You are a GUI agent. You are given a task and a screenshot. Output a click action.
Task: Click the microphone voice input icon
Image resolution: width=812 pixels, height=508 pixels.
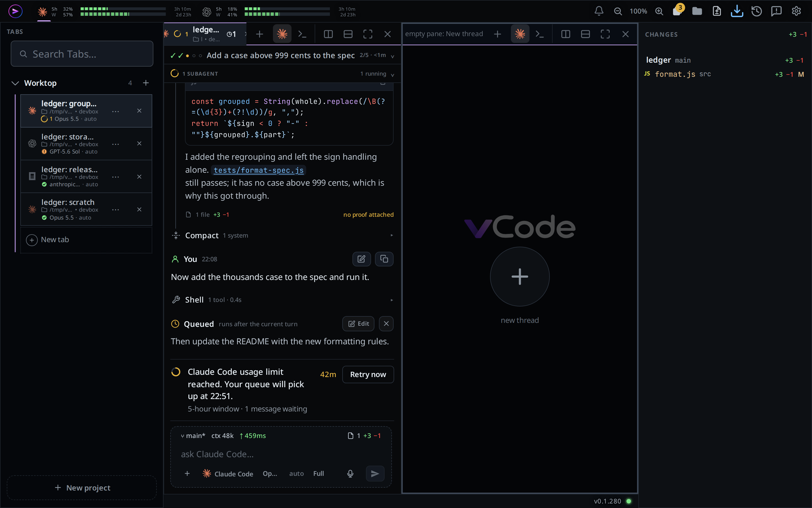350,473
